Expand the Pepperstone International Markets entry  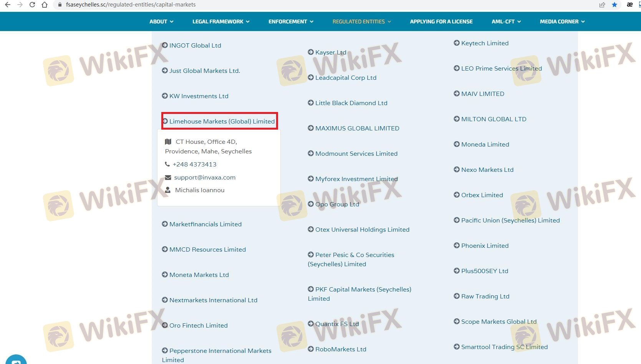pyautogui.click(x=220, y=351)
